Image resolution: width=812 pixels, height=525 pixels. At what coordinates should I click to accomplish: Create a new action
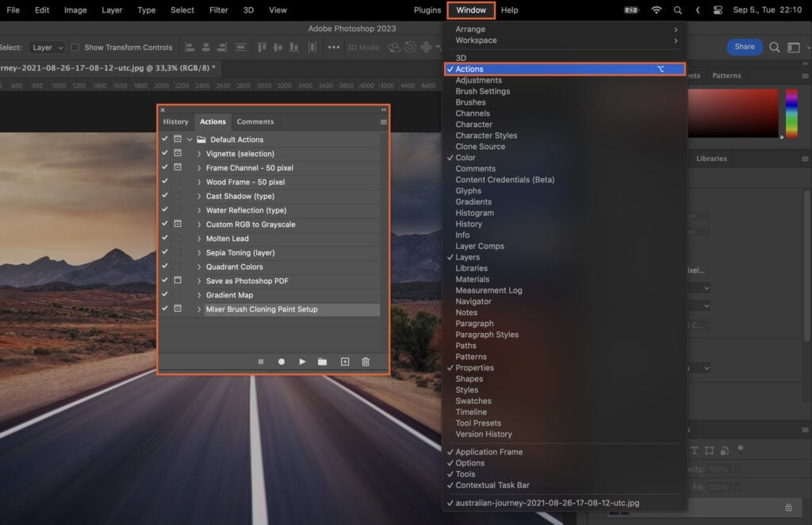(x=345, y=361)
